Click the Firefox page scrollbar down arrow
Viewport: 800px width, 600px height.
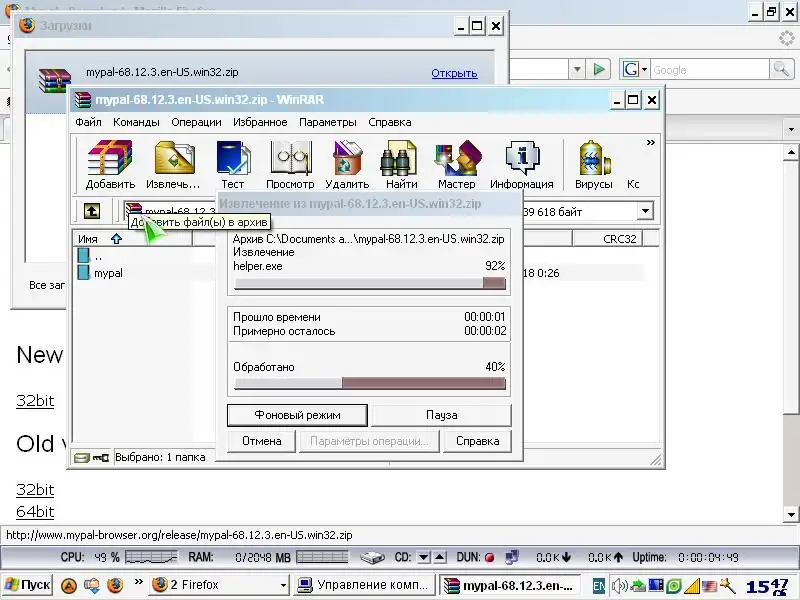click(x=791, y=515)
